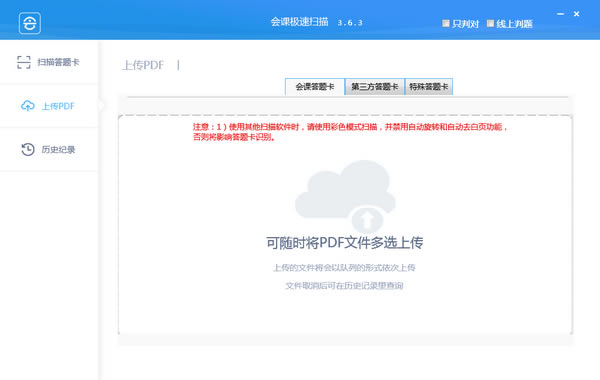Toggle the 线上判题 checkbox
Viewport: 600px width, 380px height.
pos(490,23)
